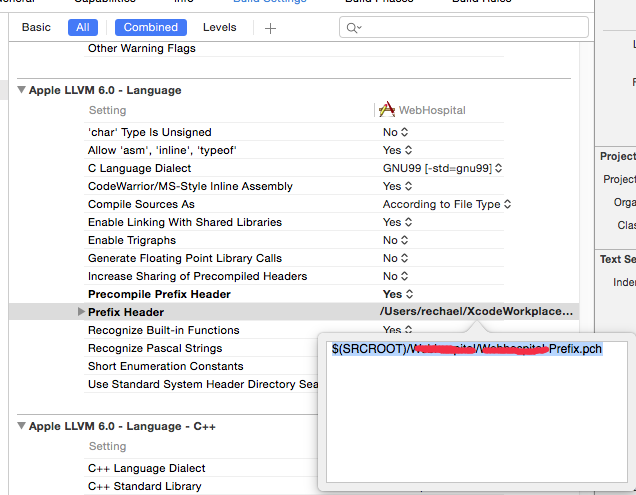Select Other Warning Flags row
Viewport: 636px width, 495px height.
click(142, 48)
